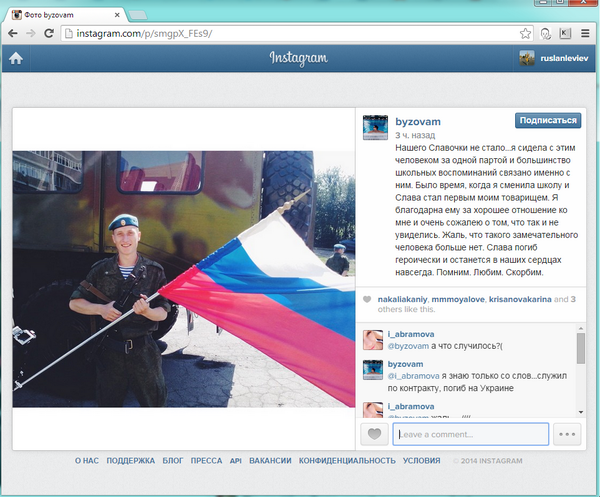
Task: Click the browser forward arrow
Action: click(x=31, y=33)
